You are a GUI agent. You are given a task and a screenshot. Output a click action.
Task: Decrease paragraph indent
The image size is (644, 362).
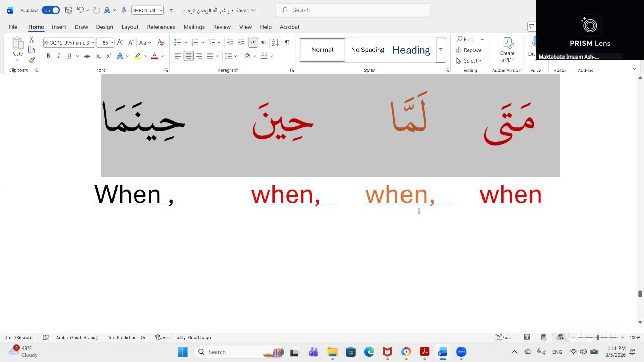[x=230, y=43]
